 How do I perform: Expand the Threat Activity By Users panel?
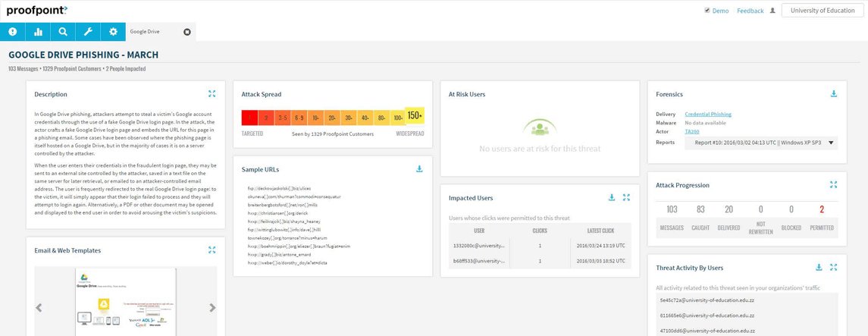tap(834, 268)
